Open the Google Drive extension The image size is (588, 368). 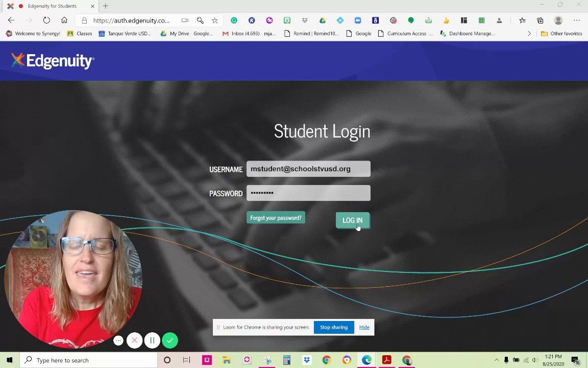pos(323,20)
